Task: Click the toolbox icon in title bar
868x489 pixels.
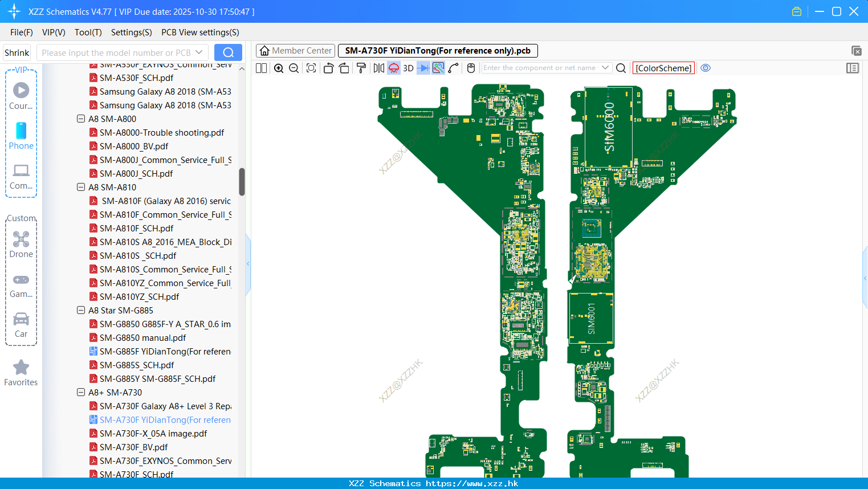Action: click(797, 11)
